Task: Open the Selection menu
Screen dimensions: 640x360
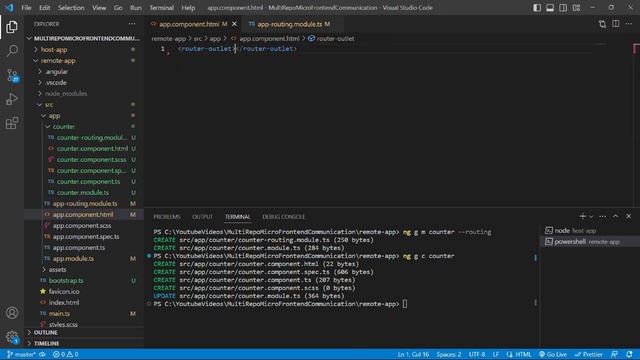Action: (x=71, y=8)
